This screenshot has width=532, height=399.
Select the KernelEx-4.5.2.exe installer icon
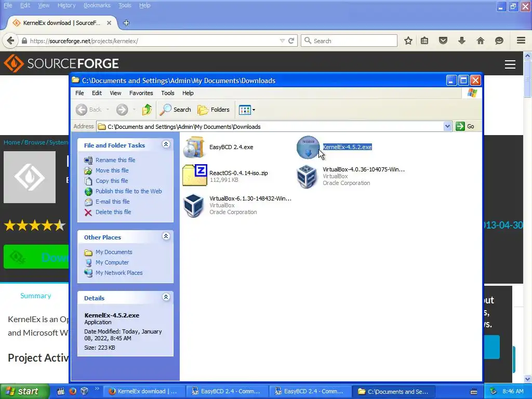pyautogui.click(x=308, y=147)
